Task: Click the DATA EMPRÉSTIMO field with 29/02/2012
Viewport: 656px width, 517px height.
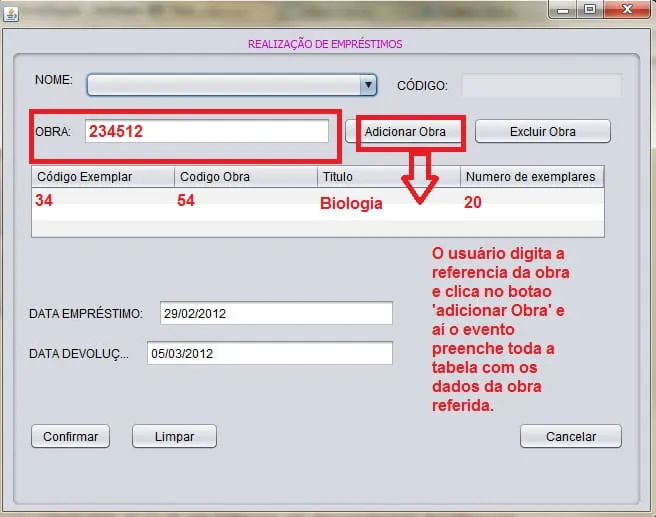Action: tap(276, 313)
